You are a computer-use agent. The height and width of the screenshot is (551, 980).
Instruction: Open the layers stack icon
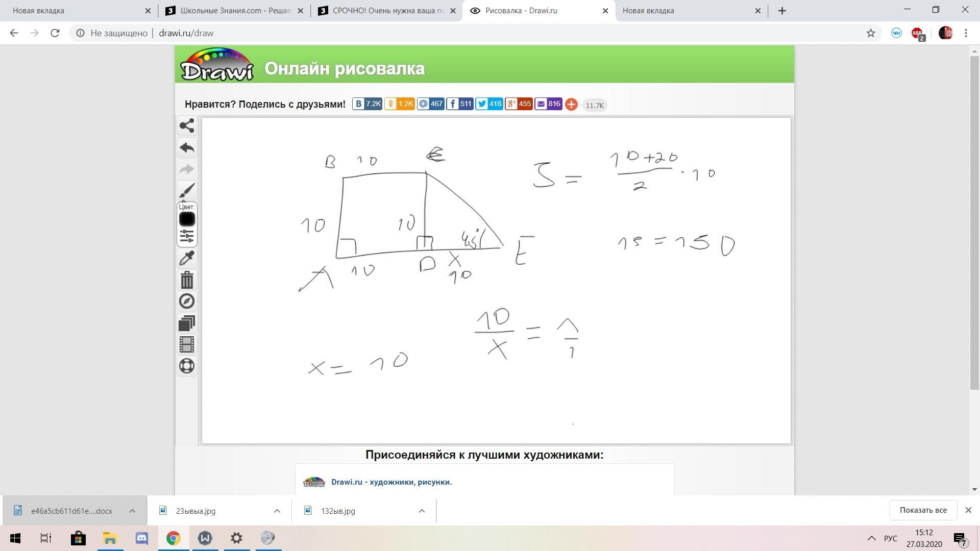(187, 323)
